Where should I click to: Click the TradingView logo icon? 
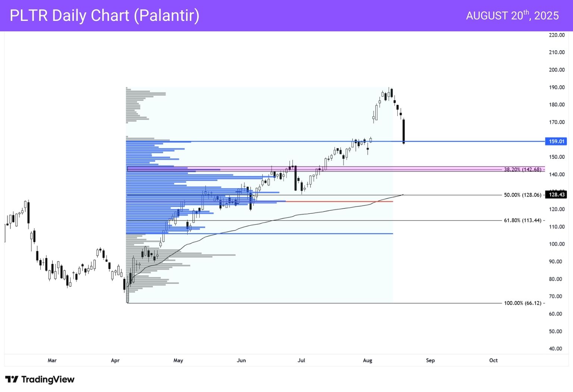(x=12, y=379)
